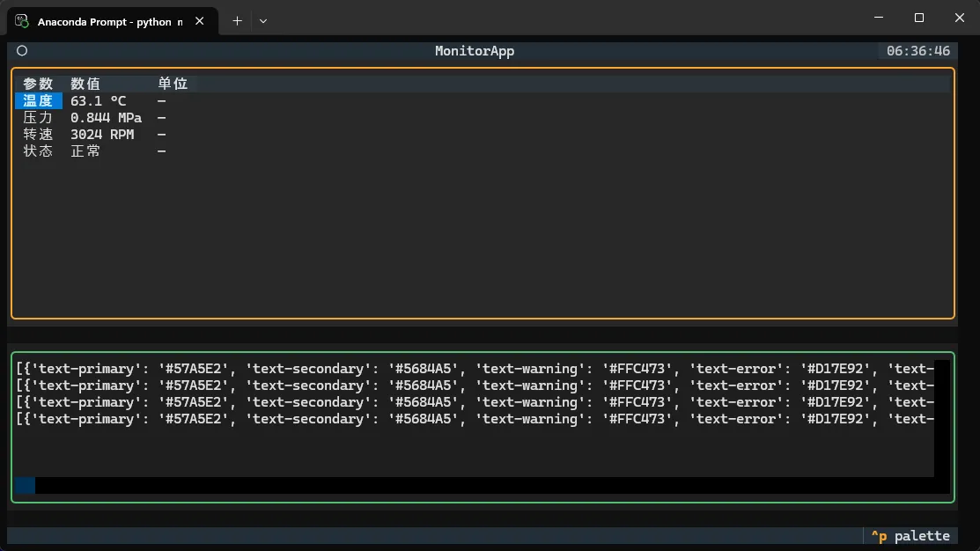Open a new terminal tab with plus button

237,20
